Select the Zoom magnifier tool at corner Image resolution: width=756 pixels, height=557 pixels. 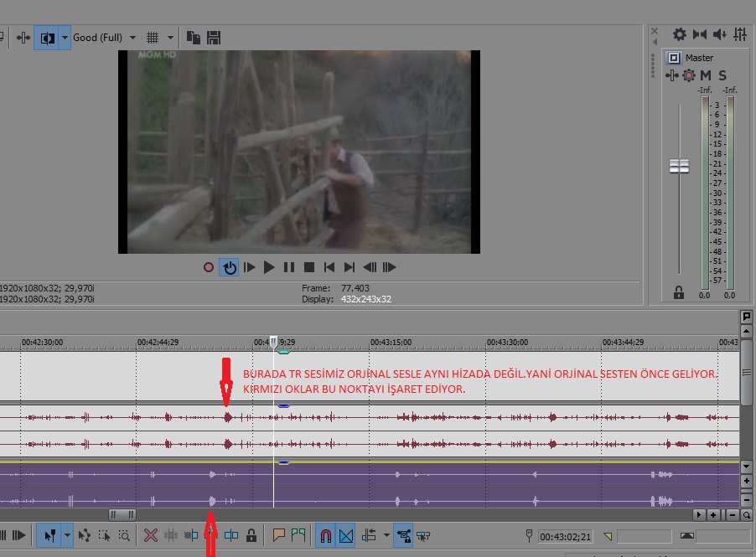tap(746, 515)
